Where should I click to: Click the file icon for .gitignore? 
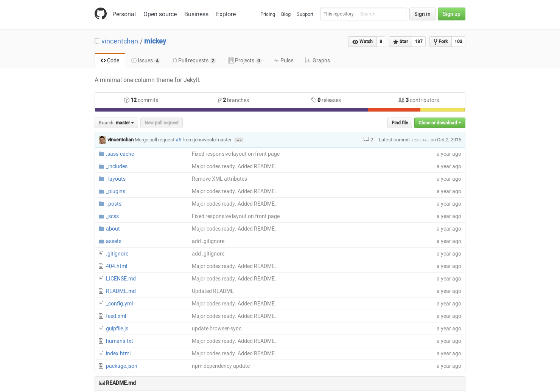coord(101,254)
